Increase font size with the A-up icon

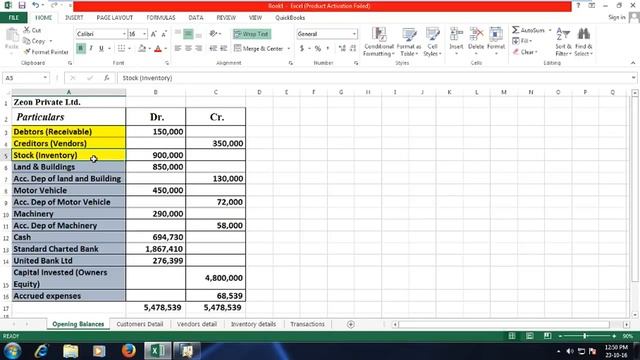(x=154, y=34)
